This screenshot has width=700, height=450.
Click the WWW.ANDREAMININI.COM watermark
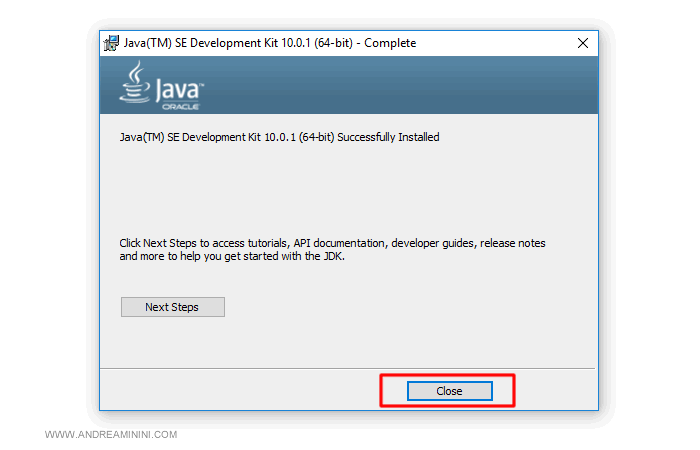pos(111,435)
